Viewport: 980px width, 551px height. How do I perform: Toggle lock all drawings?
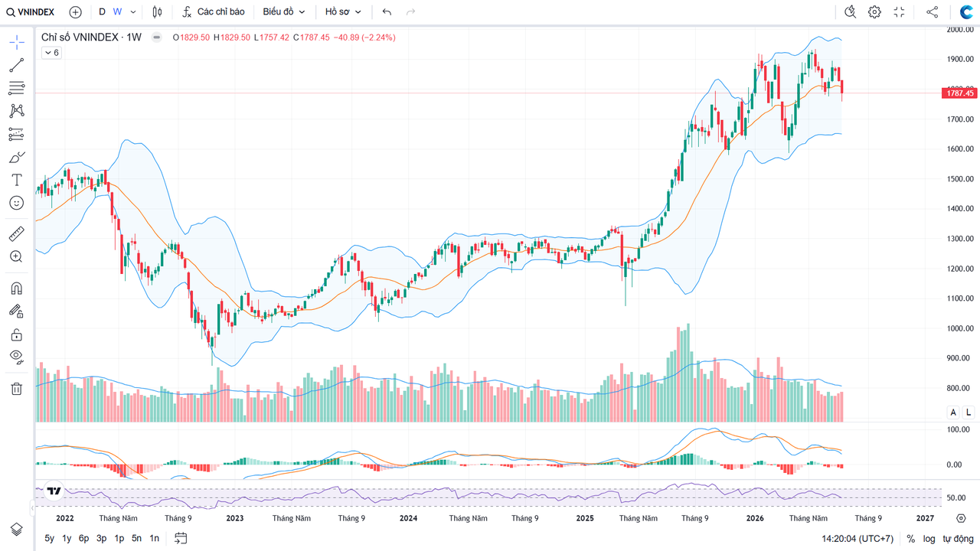click(x=16, y=334)
